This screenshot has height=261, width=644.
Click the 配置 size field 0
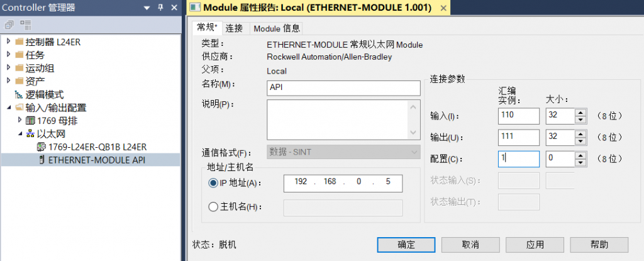(x=560, y=158)
